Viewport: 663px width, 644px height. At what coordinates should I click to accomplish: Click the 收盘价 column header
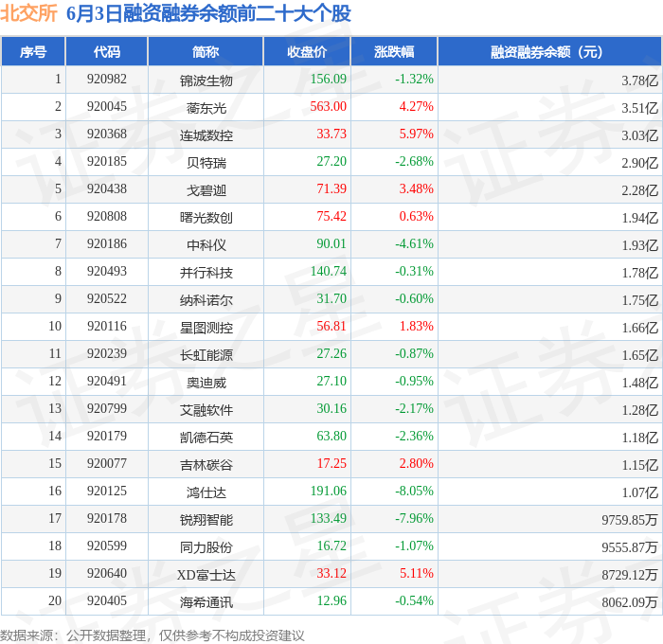pyautogui.click(x=307, y=51)
